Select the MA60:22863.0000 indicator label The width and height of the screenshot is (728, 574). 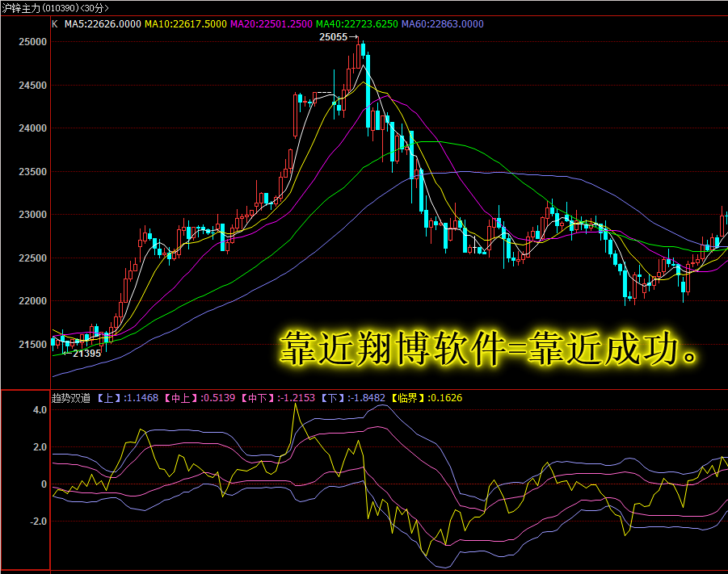click(x=443, y=24)
